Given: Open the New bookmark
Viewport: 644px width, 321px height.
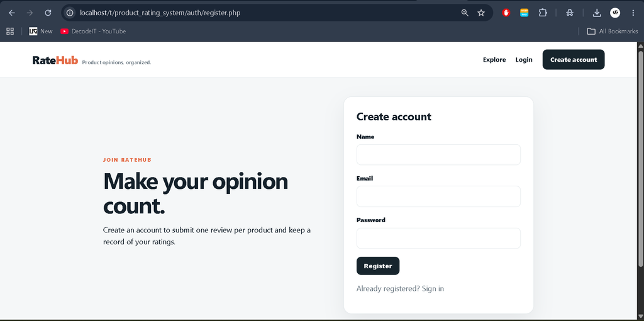Looking at the screenshot, I should tap(41, 31).
